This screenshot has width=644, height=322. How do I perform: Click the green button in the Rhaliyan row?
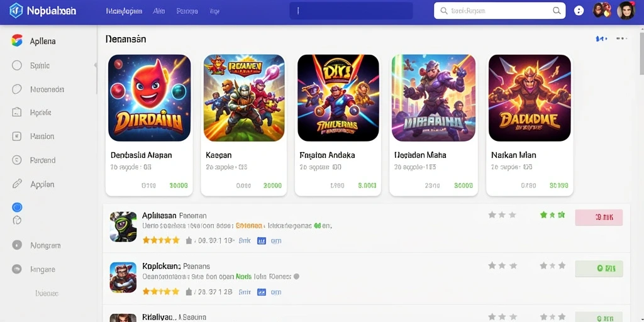click(x=599, y=317)
